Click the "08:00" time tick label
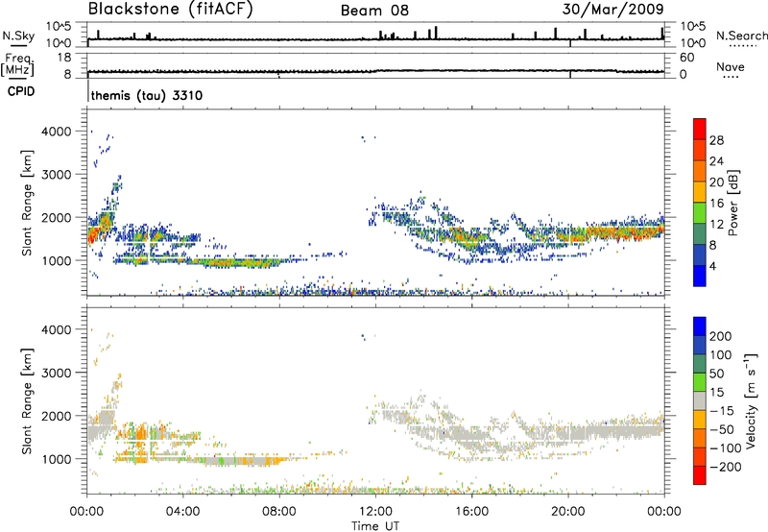The image size is (768, 532). (x=279, y=512)
